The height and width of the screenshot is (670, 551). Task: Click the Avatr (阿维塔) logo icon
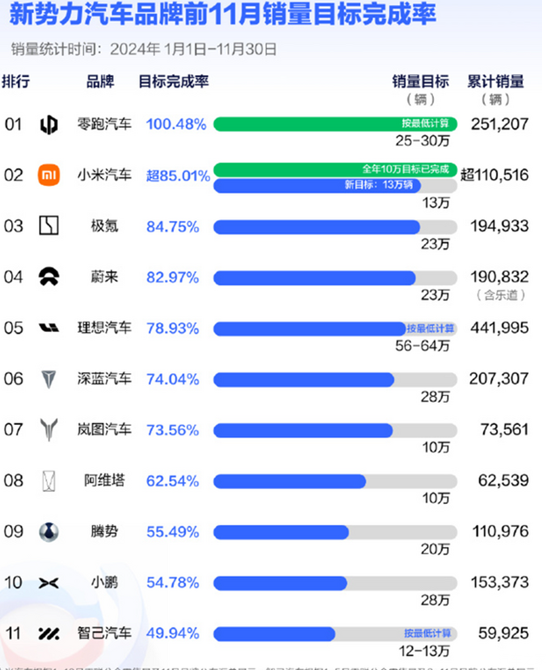(49, 481)
